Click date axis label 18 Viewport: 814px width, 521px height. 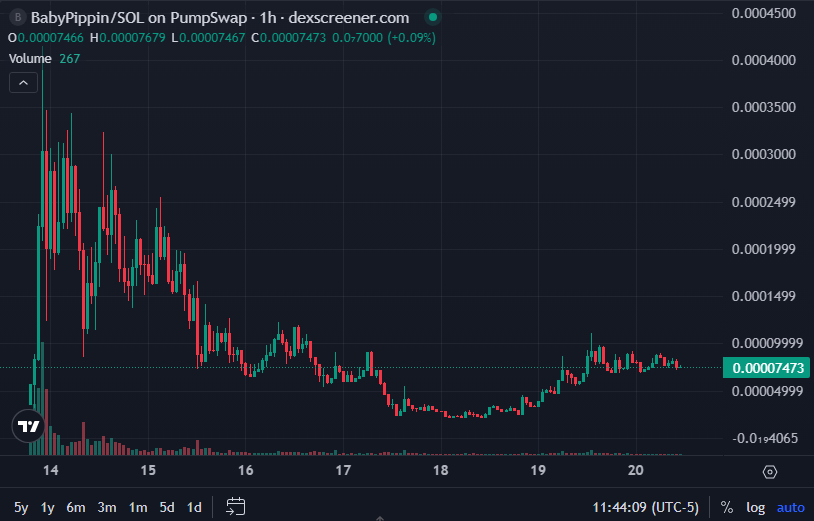[x=441, y=471]
